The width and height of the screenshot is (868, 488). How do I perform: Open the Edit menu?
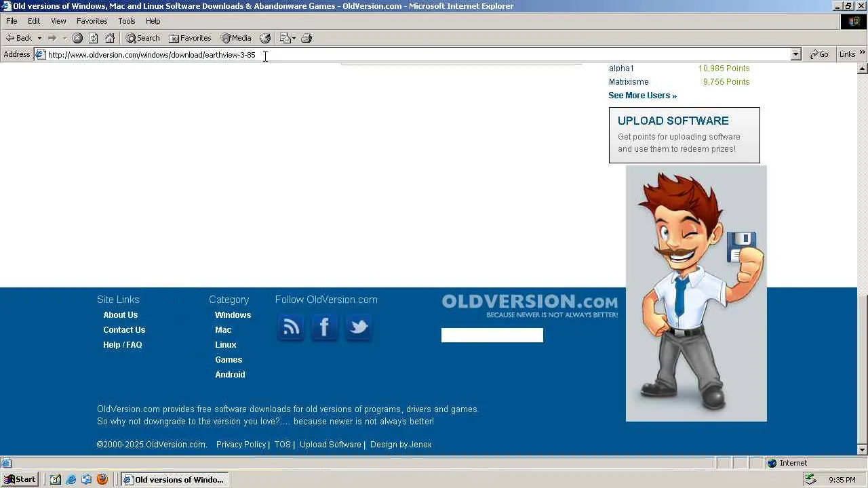click(34, 21)
